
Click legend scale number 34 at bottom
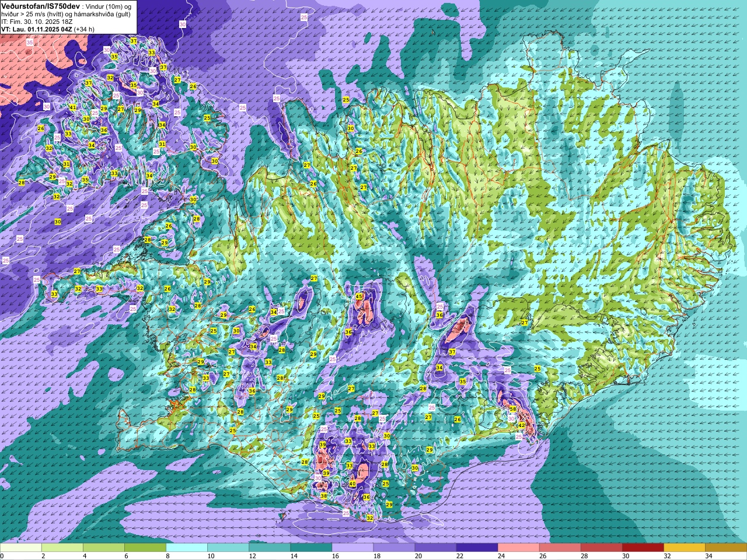click(708, 556)
